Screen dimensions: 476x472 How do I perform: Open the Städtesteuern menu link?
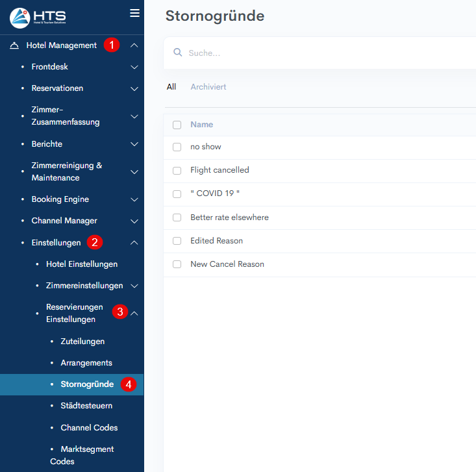[86, 406]
